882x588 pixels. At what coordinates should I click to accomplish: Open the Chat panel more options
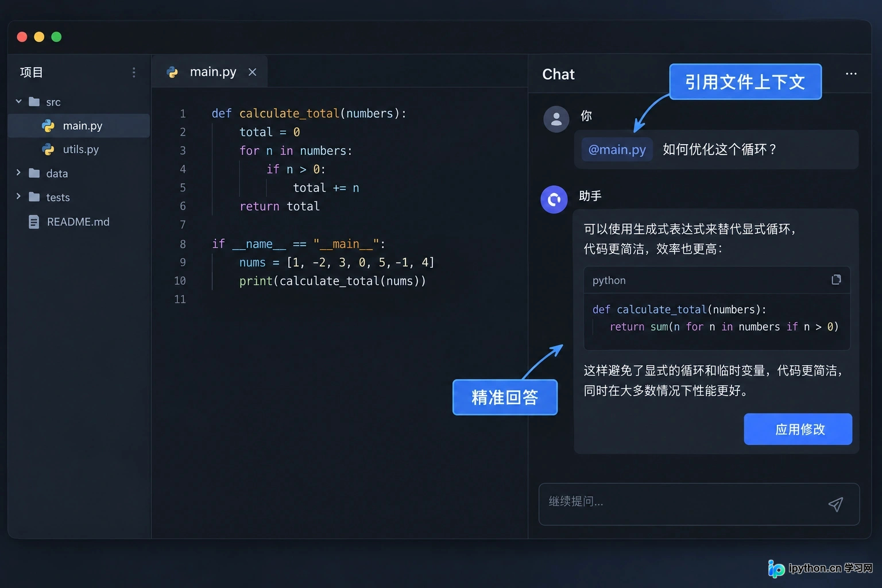(x=851, y=73)
